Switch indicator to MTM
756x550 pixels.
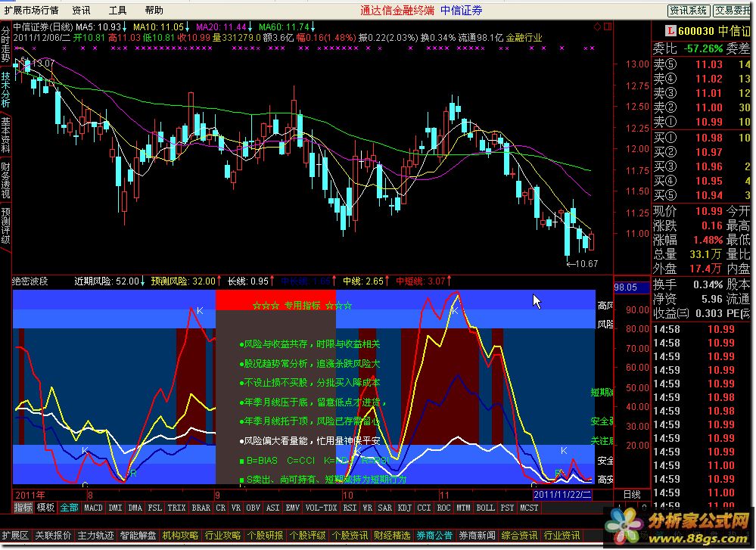(463, 508)
